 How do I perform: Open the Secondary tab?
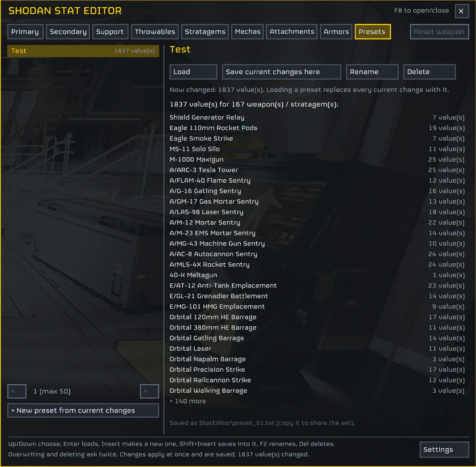[x=68, y=32]
